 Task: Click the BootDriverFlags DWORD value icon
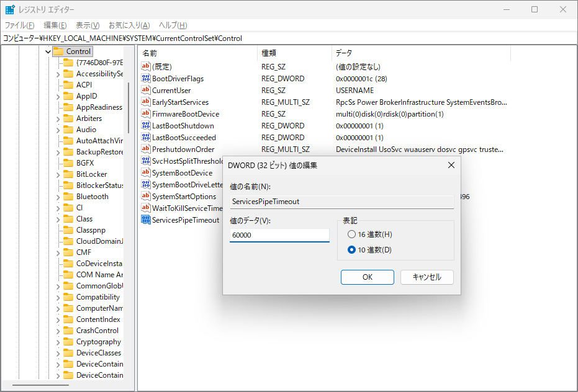(146, 79)
